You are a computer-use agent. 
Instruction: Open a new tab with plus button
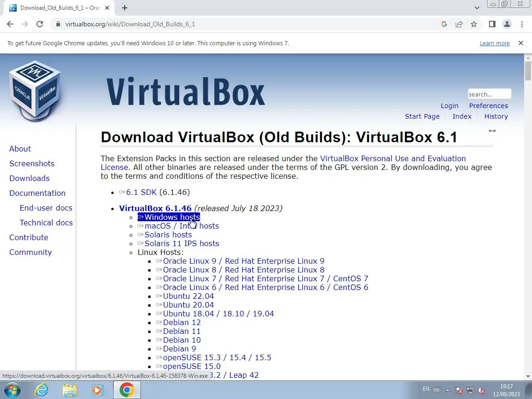[x=125, y=8]
